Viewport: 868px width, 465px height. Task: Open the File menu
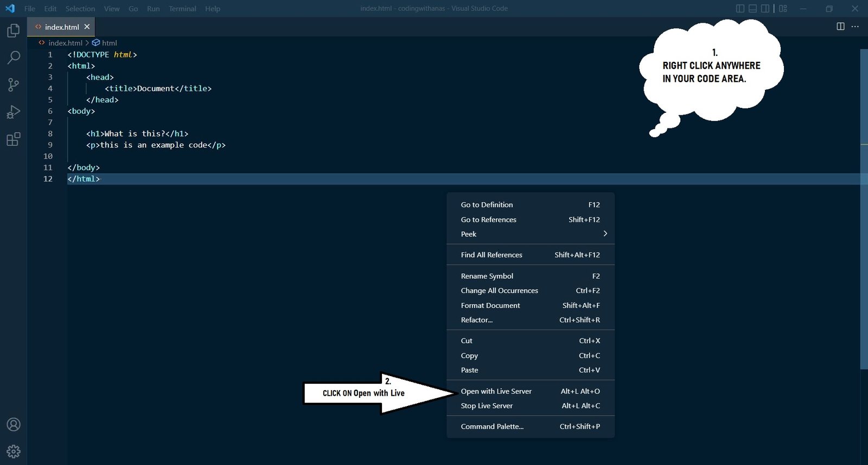30,9
